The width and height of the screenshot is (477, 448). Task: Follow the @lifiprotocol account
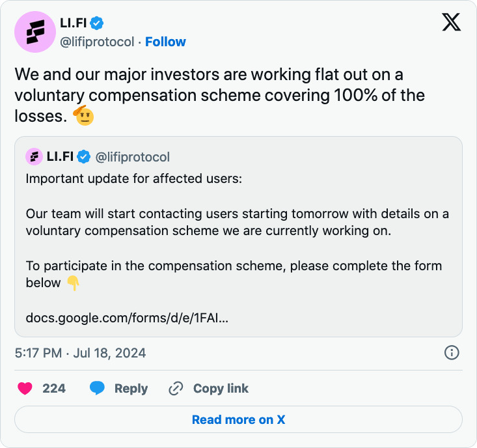165,42
